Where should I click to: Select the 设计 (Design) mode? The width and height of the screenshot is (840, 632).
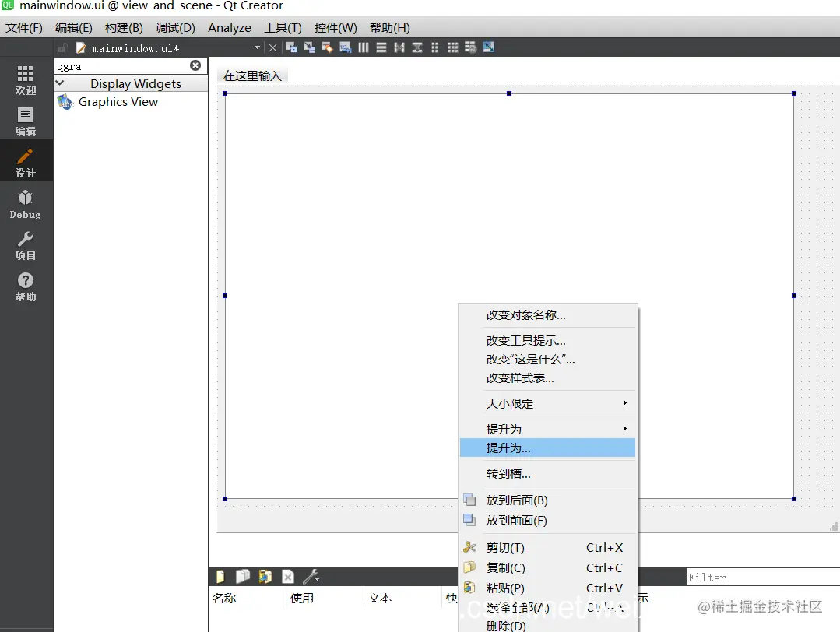(x=26, y=163)
